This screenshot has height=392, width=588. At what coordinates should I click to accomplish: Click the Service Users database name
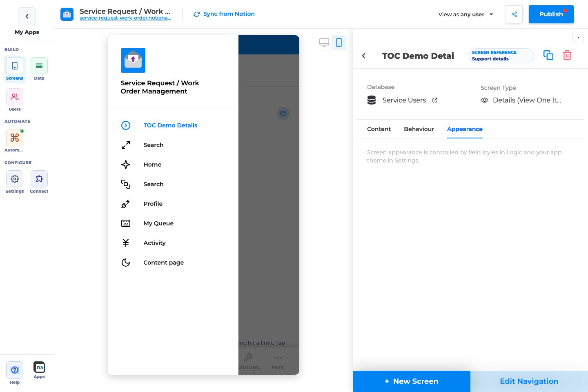[404, 100]
